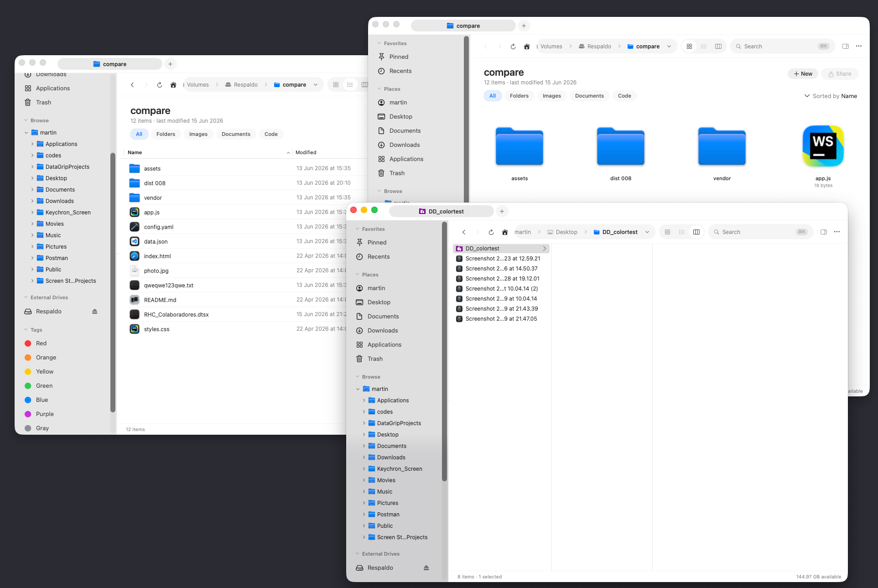Click reload icon in top-right compare window
The height and width of the screenshot is (588, 878).
(513, 47)
